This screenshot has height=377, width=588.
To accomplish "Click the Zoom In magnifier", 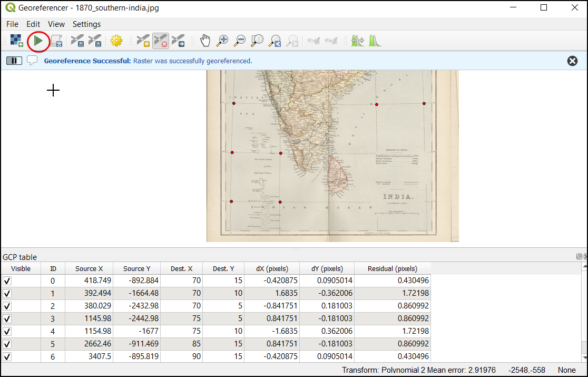I will coord(222,41).
